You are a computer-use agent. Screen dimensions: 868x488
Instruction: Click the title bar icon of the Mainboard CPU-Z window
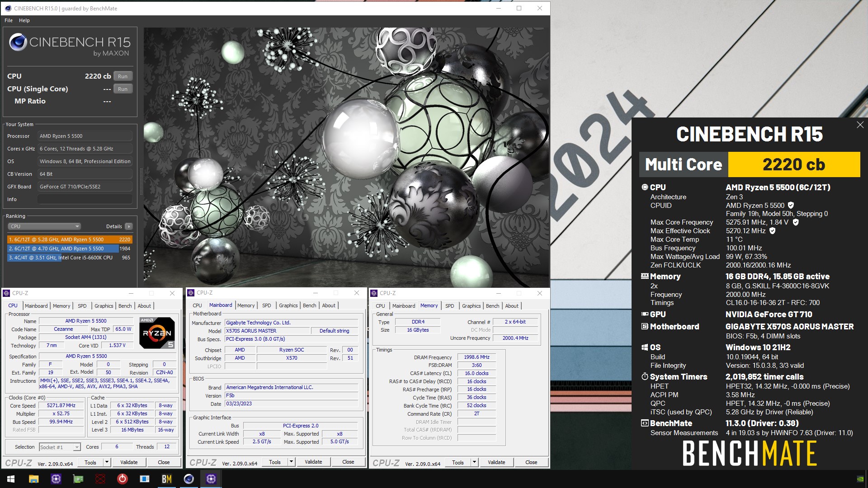coord(191,293)
